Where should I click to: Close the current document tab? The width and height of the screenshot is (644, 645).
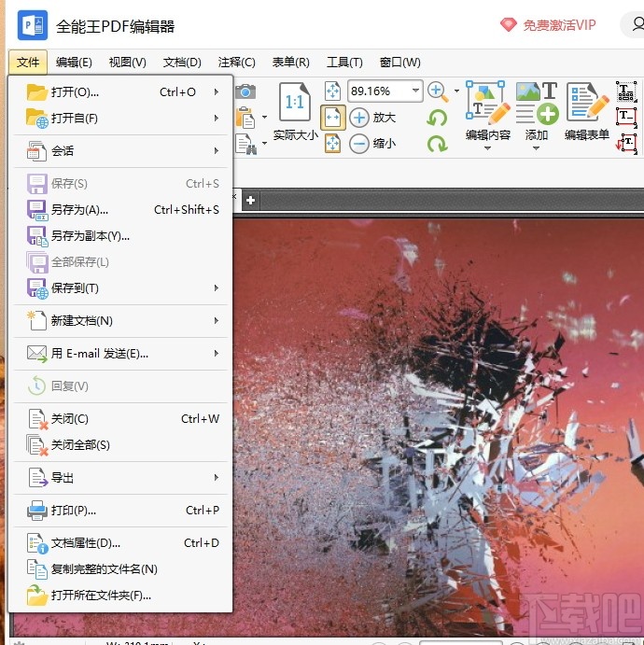[235, 197]
